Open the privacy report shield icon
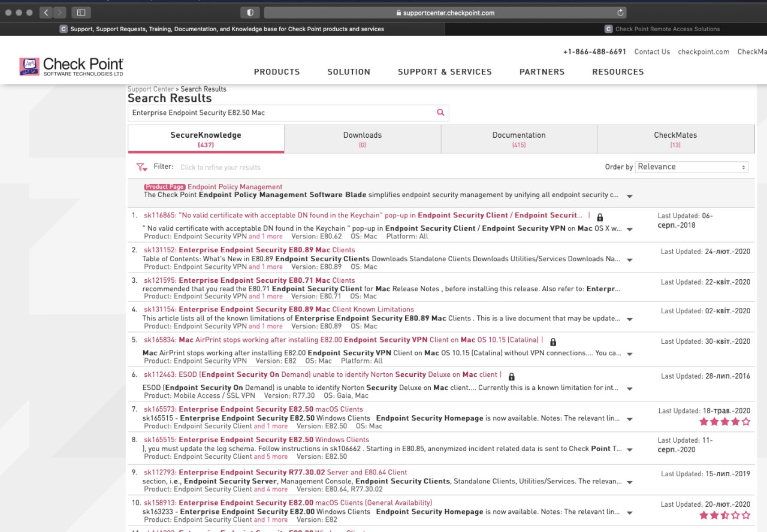This screenshot has width=767, height=532. point(250,12)
